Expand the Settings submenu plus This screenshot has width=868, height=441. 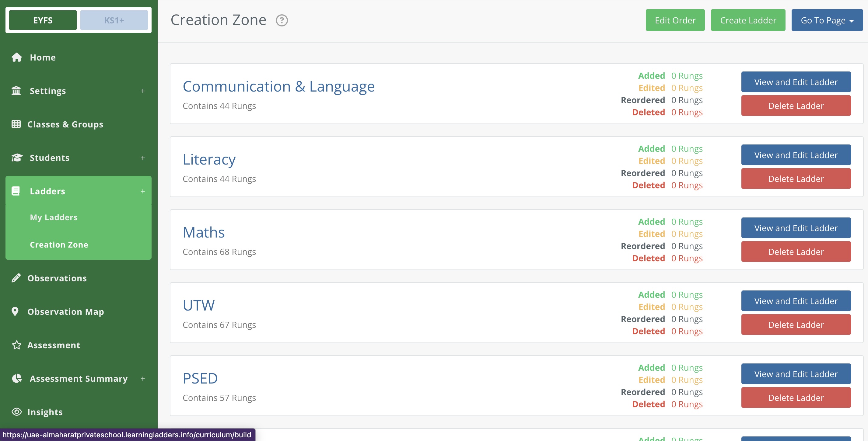[x=142, y=91]
